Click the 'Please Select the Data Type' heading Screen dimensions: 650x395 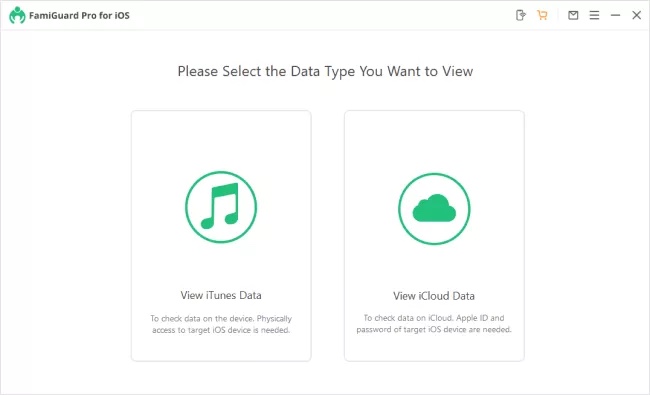point(325,71)
